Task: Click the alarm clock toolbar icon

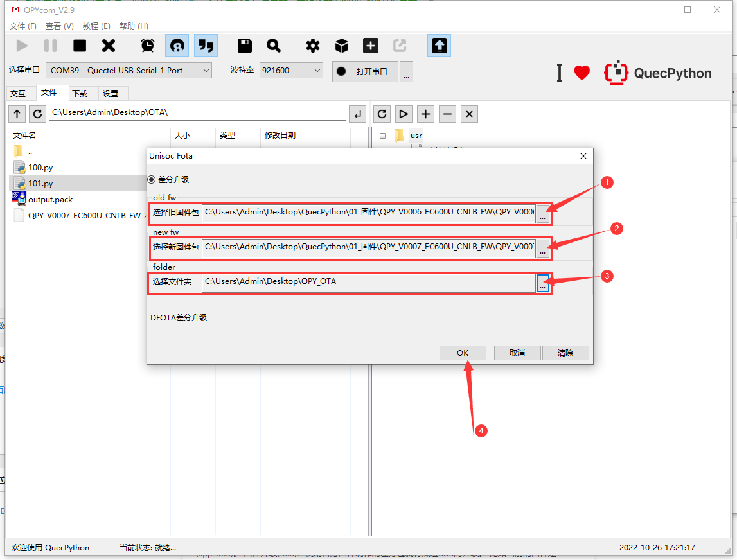Action: tap(148, 46)
